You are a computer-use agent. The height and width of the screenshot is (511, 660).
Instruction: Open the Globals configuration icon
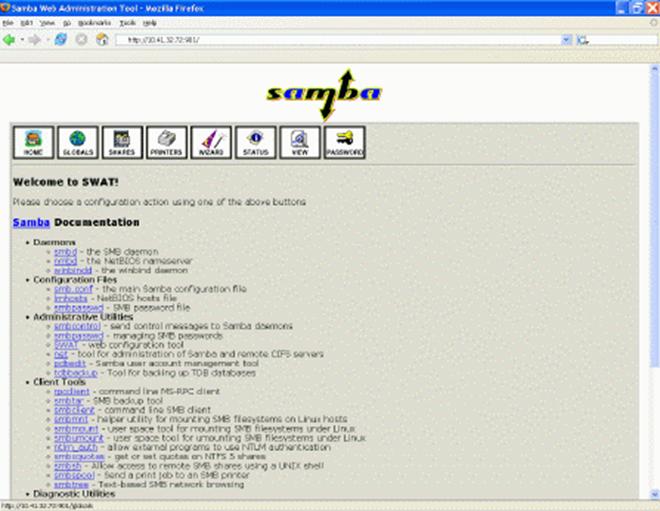coord(78,142)
